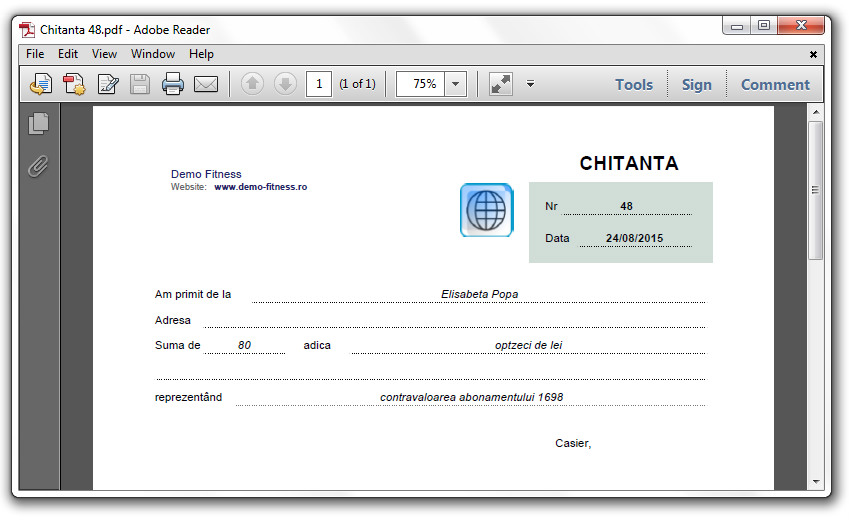Click the Sign pane button
The width and height of the screenshot is (850, 520).
pos(697,84)
